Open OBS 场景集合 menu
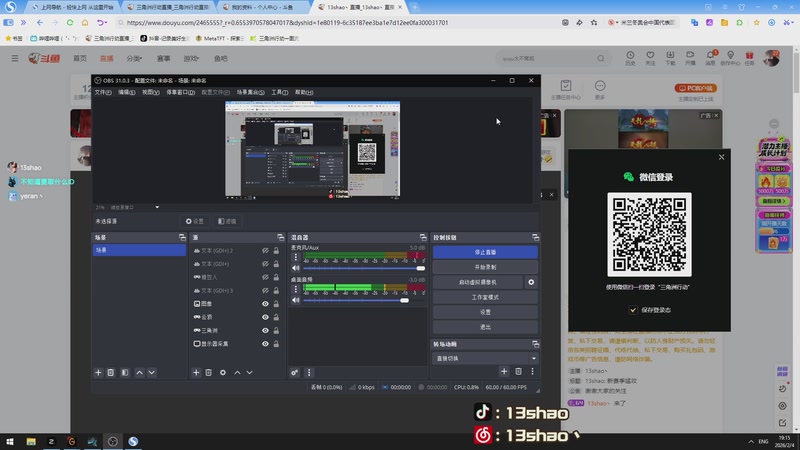Screen dimensions: 800x450 [250, 92]
